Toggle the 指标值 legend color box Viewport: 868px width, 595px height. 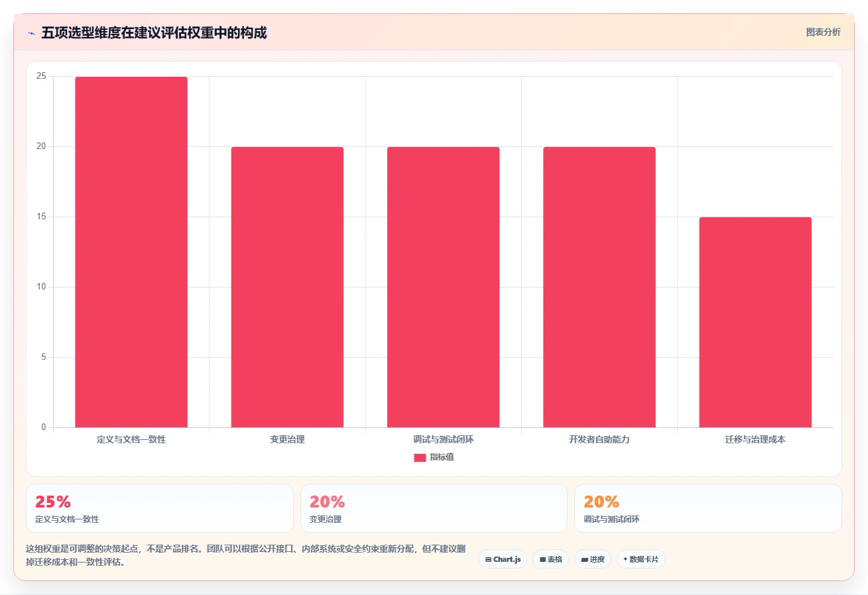(x=420, y=457)
